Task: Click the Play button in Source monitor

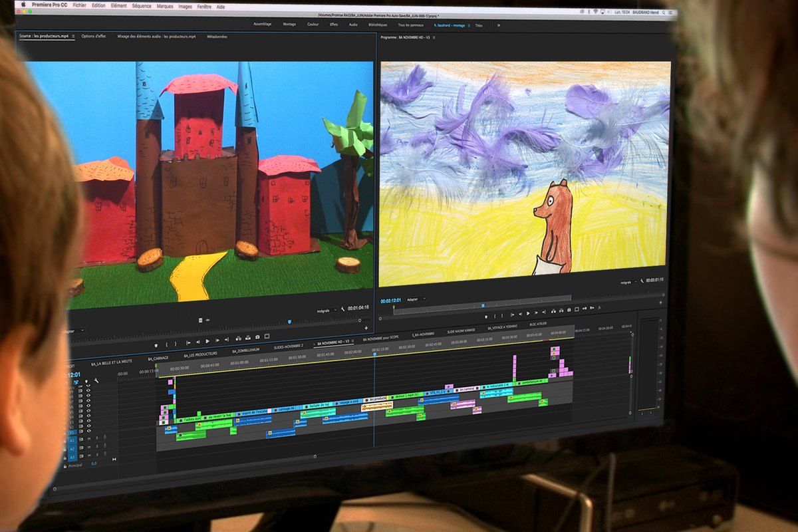Action: [x=207, y=341]
